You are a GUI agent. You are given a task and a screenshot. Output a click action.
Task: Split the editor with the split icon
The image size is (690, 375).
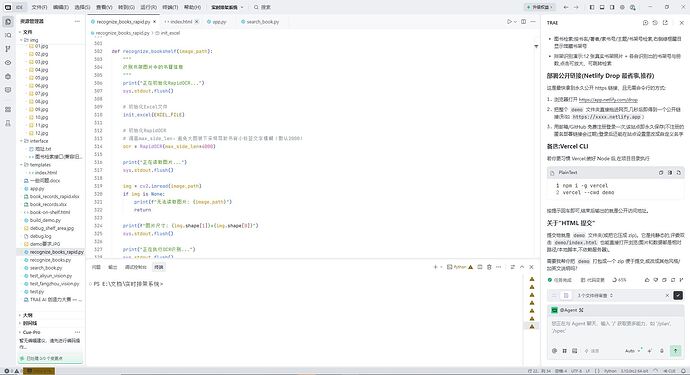click(523, 22)
